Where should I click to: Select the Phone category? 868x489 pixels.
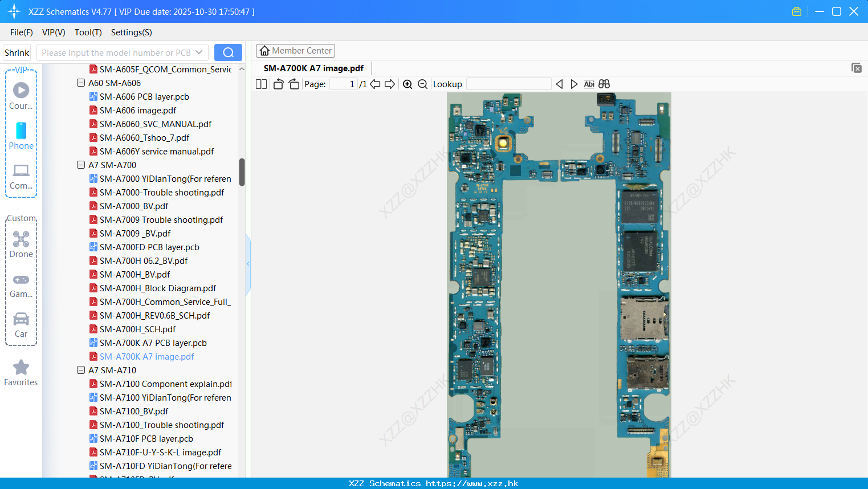21,136
